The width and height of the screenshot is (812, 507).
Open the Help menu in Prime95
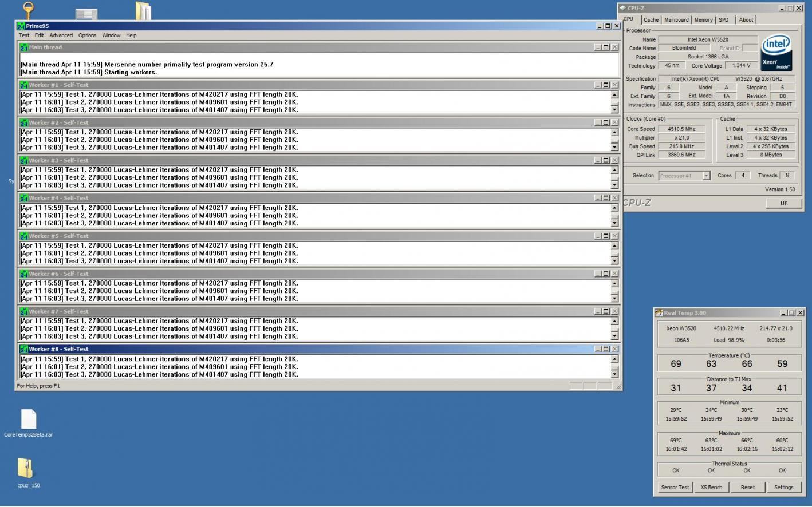pyautogui.click(x=131, y=35)
